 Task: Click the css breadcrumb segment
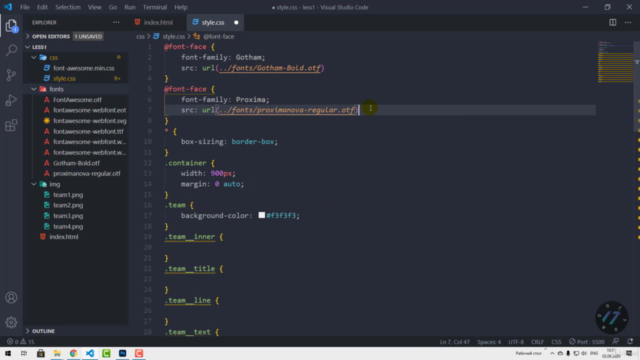click(x=140, y=36)
